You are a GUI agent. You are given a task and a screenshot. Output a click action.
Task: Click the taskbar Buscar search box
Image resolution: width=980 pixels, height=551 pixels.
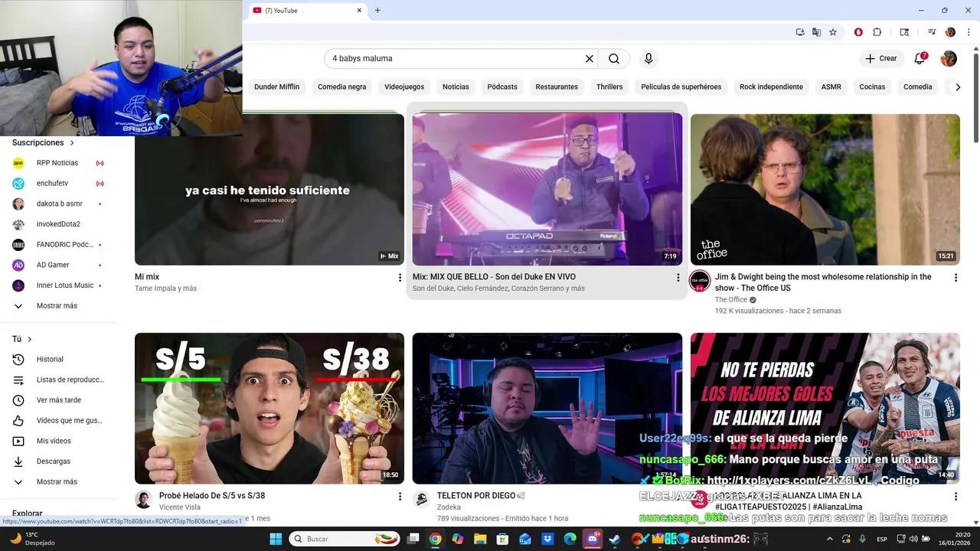[x=345, y=539]
